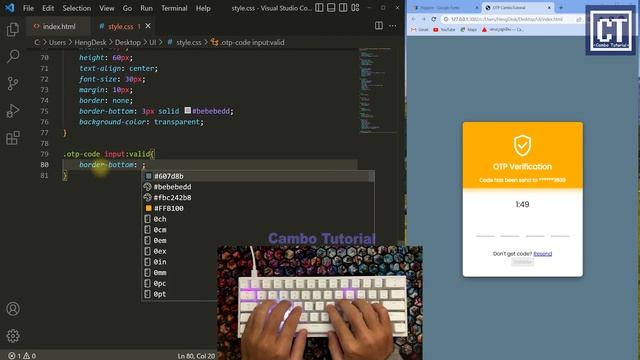Open the YouTube bookmark in browser
The width and height of the screenshot is (640, 360).
(x=444, y=30)
